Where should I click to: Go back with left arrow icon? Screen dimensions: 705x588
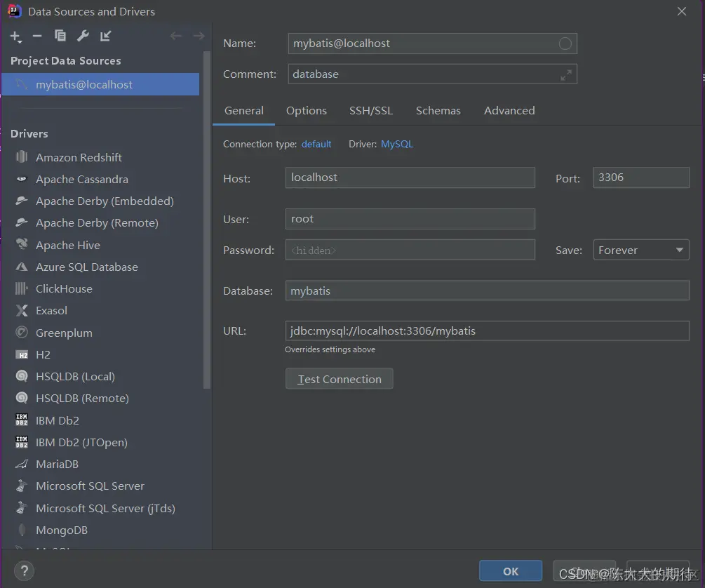pyautogui.click(x=176, y=36)
